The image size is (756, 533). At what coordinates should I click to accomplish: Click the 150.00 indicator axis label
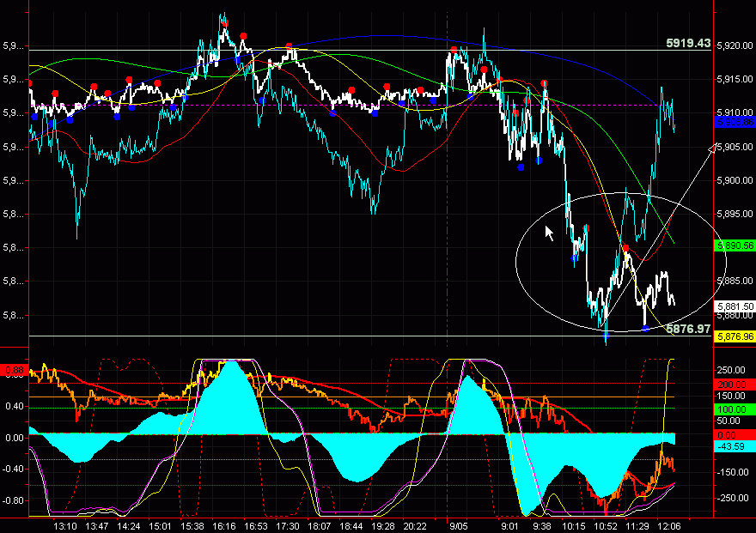[x=731, y=396]
